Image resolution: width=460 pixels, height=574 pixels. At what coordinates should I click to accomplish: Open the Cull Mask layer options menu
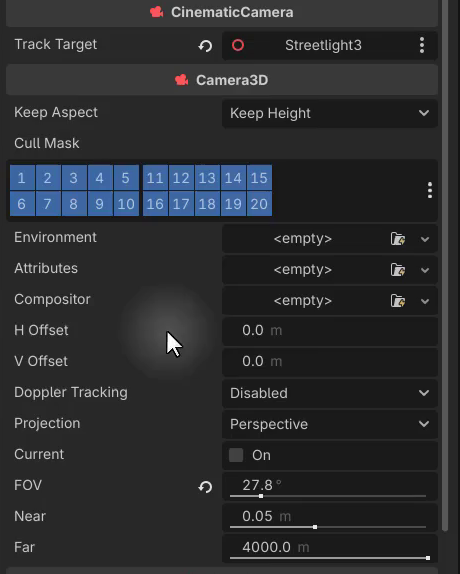(x=430, y=190)
